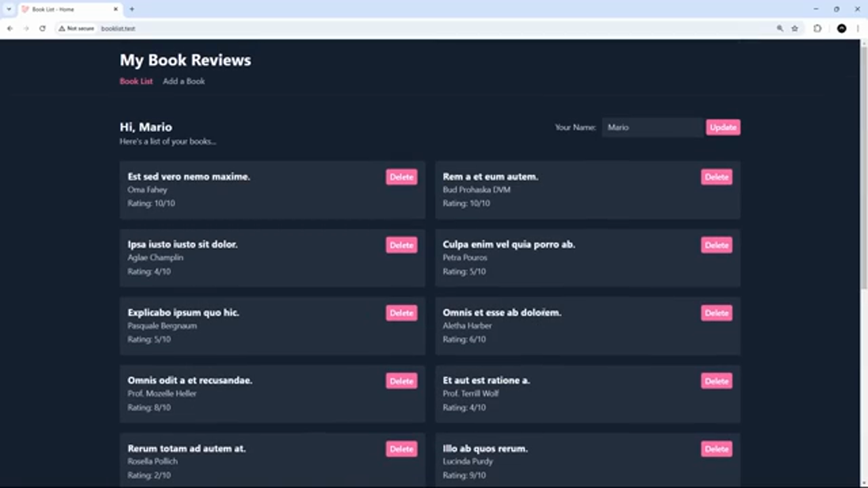This screenshot has height=488, width=868.
Task: Click author name Oma Fahey
Action: pyautogui.click(x=147, y=190)
